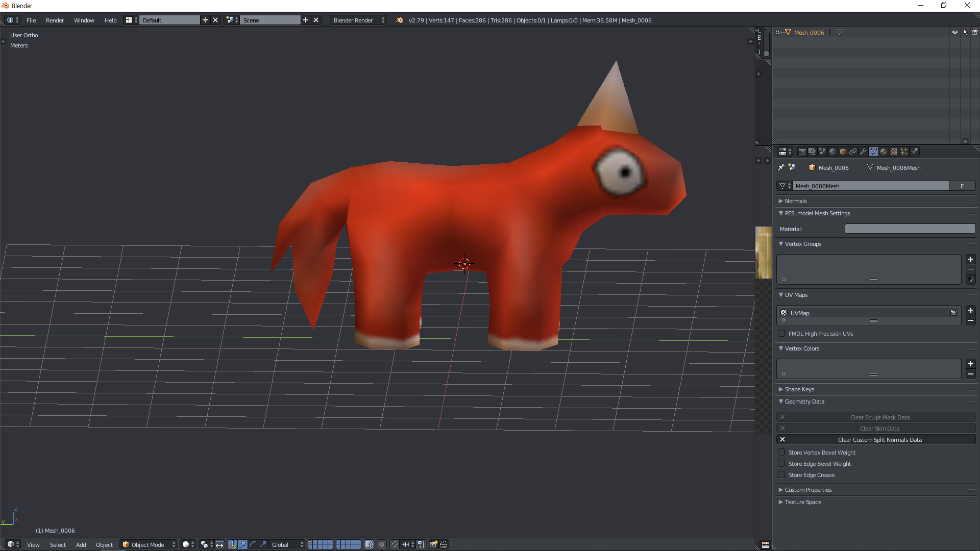Open the World properties tab (globe icon)
Image resolution: width=980 pixels, height=551 pixels.
coord(832,152)
